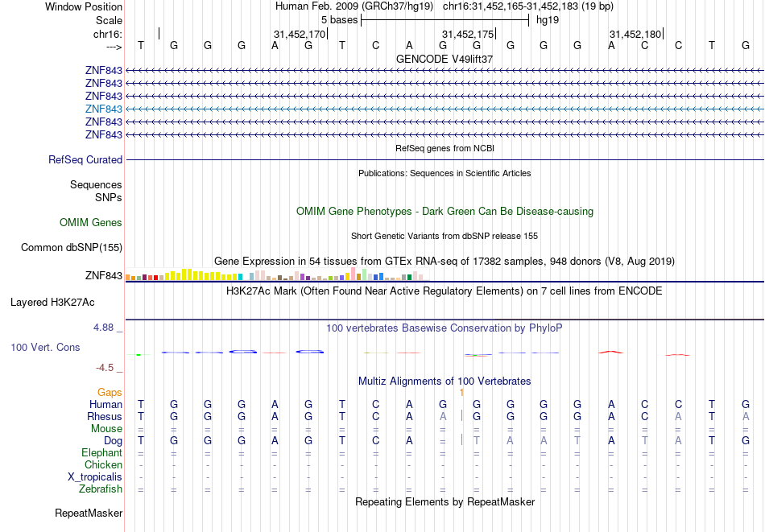Select the Elephant alignment row label
Image resolution: width=765 pixels, height=532 pixels.
(101, 452)
